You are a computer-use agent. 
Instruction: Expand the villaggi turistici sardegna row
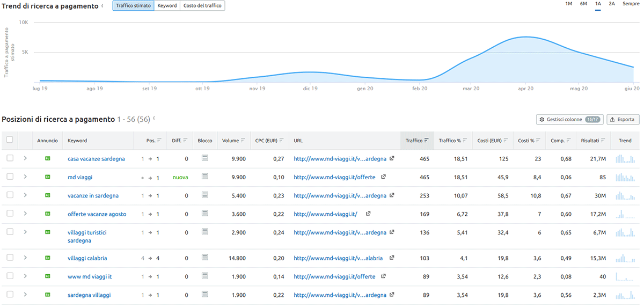click(25, 232)
